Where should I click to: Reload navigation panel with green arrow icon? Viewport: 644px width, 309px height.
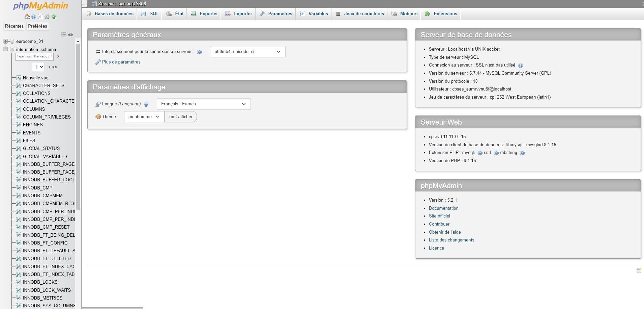[54, 17]
